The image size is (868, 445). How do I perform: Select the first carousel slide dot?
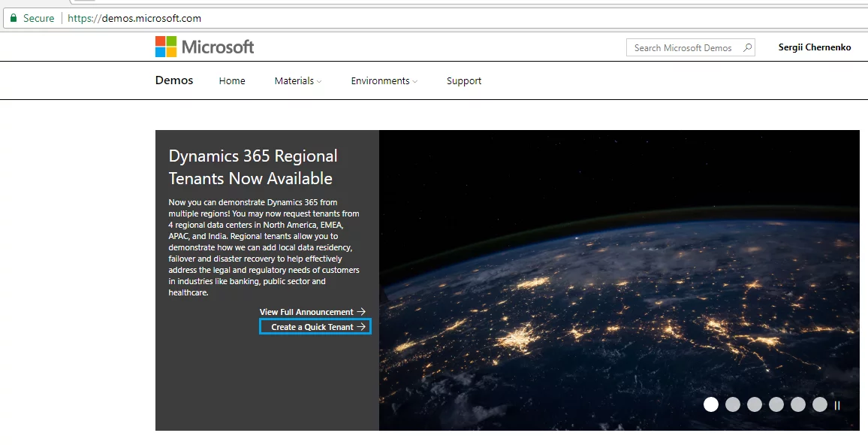711,404
